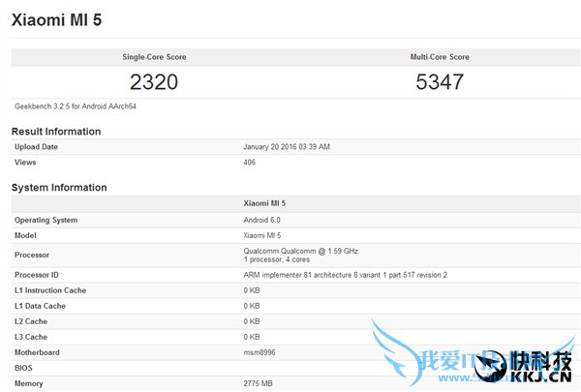
Task: Click the 1 processor, 4 cores text
Action: click(x=276, y=259)
